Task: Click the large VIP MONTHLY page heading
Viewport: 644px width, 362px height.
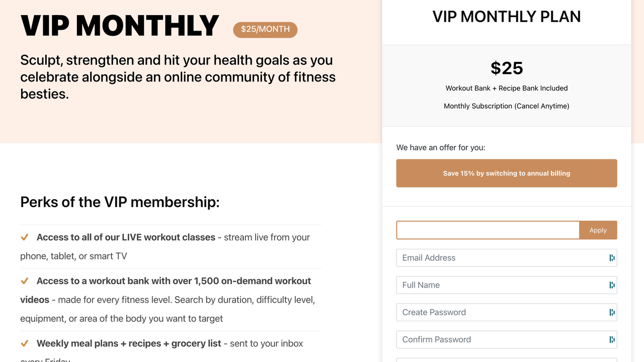Action: click(120, 26)
